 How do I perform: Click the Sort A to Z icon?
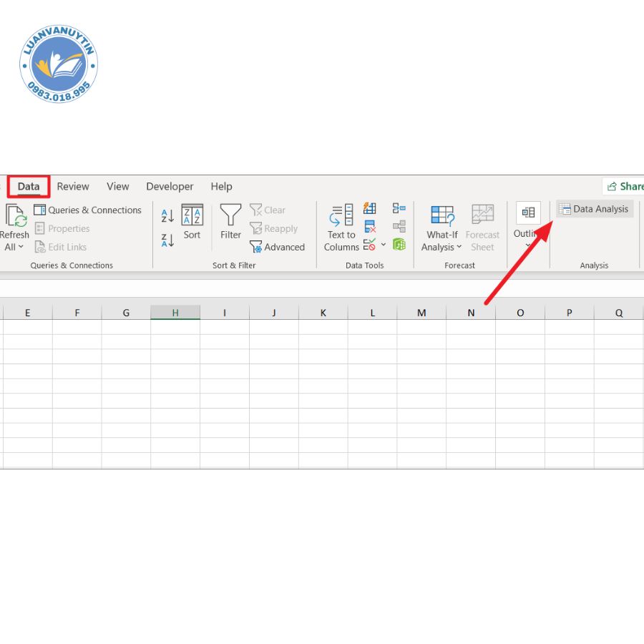click(167, 215)
